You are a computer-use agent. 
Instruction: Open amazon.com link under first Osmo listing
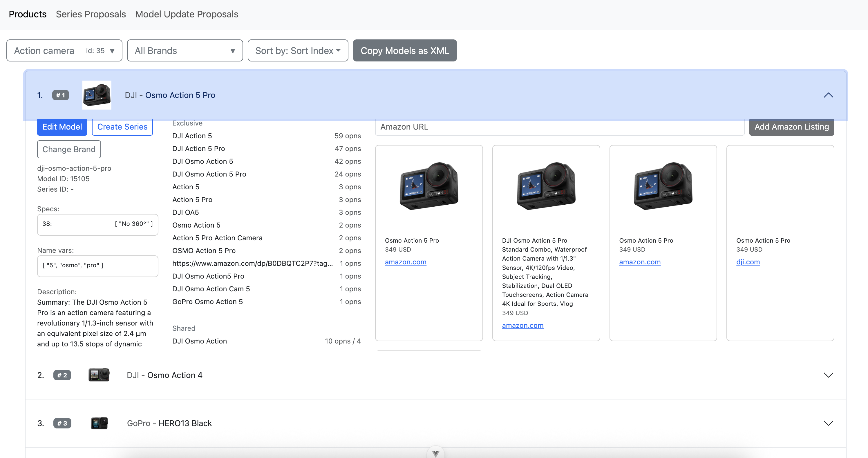click(406, 262)
